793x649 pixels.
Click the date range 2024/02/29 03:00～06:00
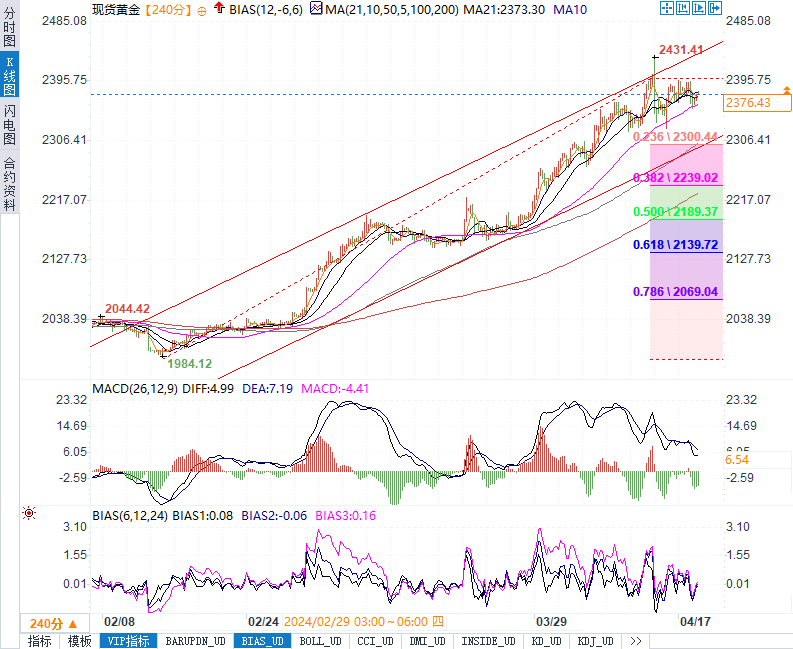tap(356, 622)
